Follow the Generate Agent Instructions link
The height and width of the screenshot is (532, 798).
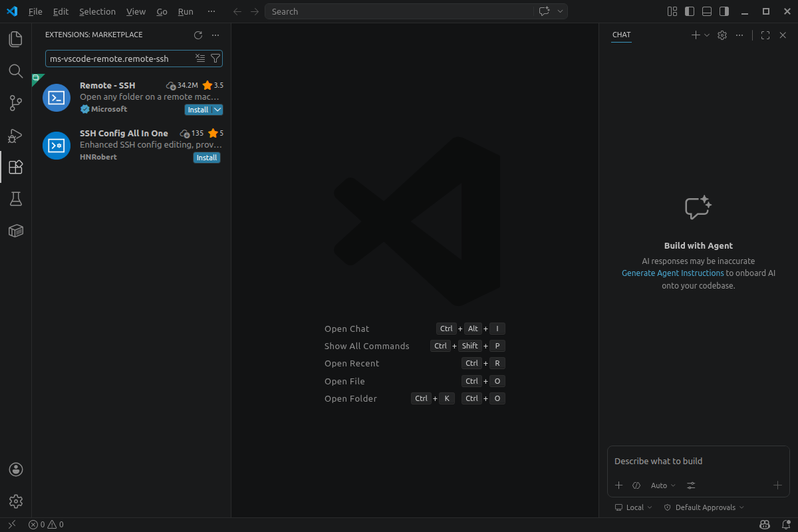(x=673, y=273)
